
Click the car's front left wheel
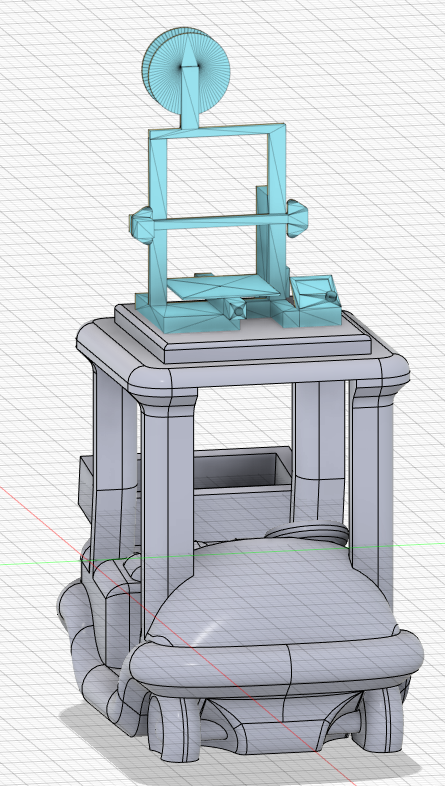pos(173,728)
